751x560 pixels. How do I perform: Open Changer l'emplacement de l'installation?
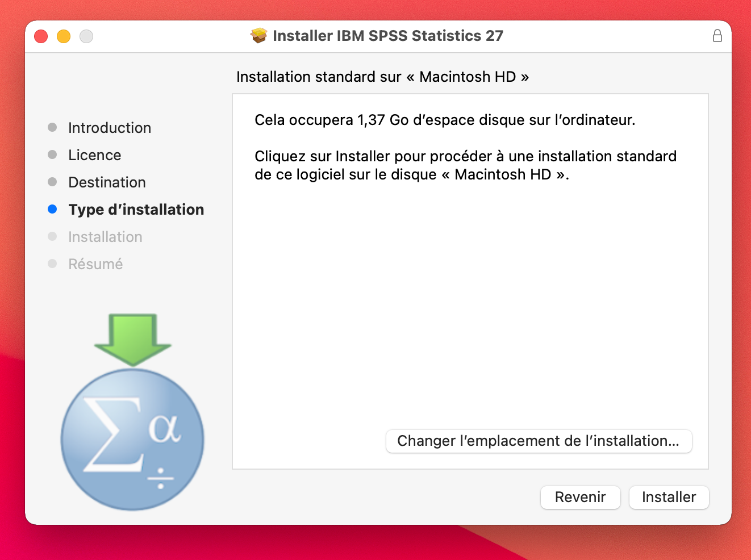(539, 441)
